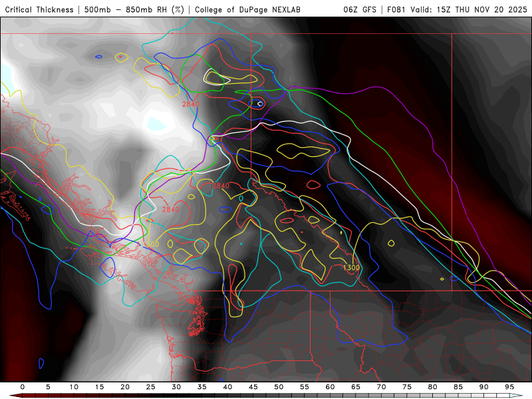Click the "30" tick label on colorbar

click(x=176, y=387)
